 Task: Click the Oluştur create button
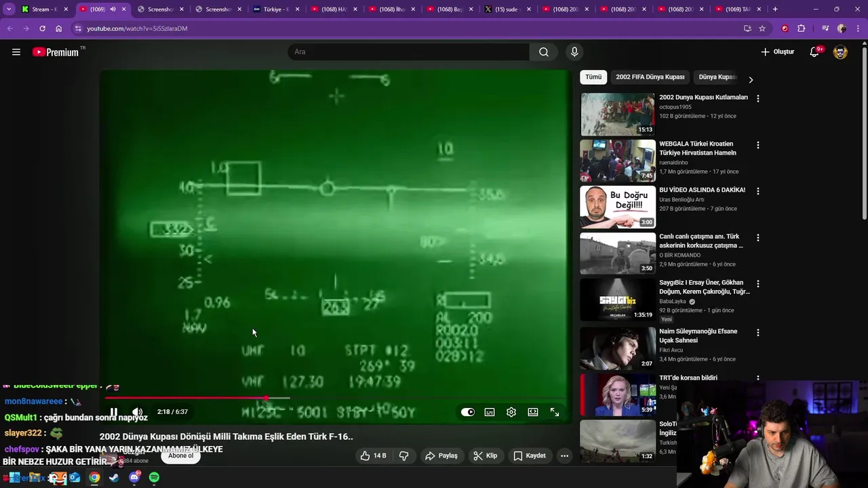777,52
